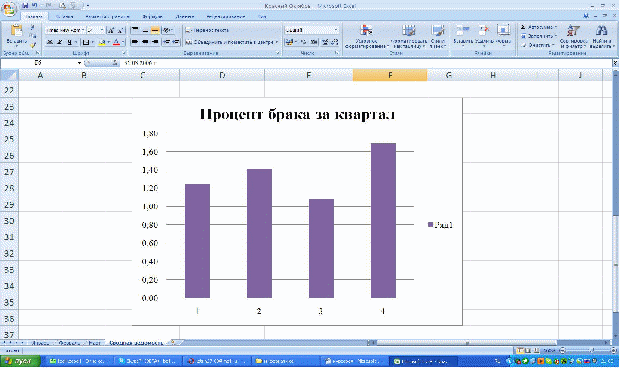
Task: Switch to the Insert ribbon tab
Action: pyautogui.click(x=64, y=17)
